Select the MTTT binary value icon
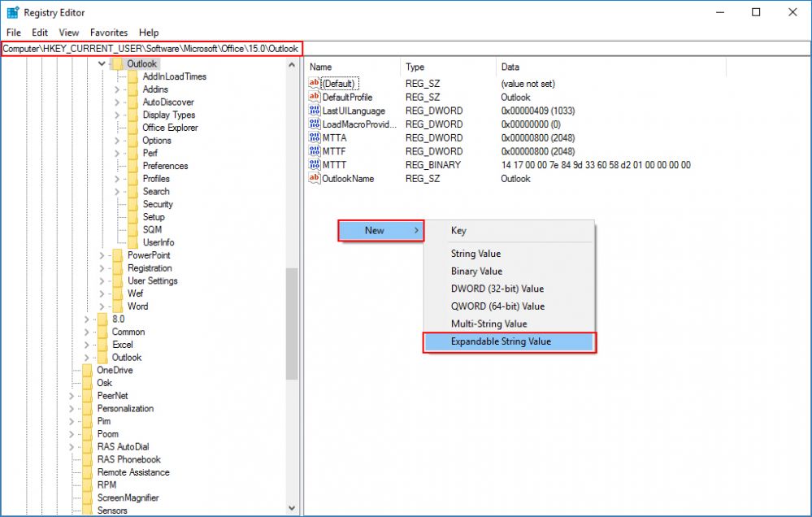The width and height of the screenshot is (812, 517). click(314, 164)
